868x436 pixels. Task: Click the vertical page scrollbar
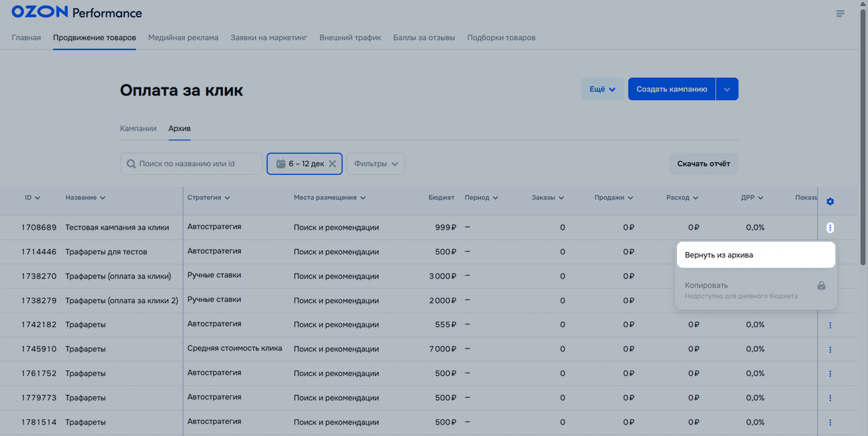863,134
